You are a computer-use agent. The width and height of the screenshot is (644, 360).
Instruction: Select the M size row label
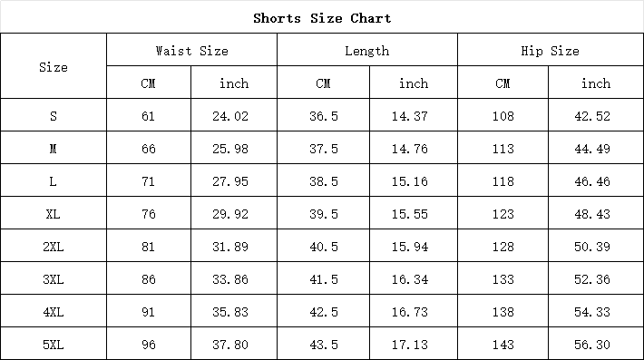pyautogui.click(x=54, y=148)
